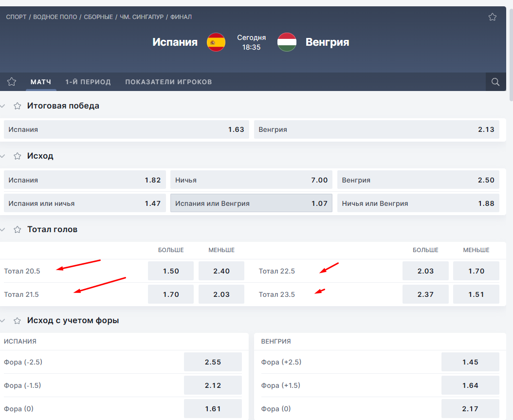Pick Тотал 21.5 Больше odds 1.70
The image size is (513, 420).
171,294
